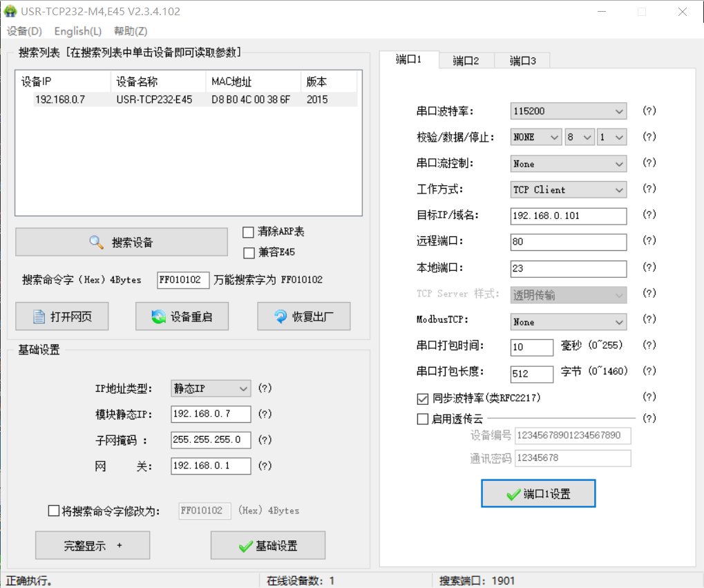Image resolution: width=704 pixels, height=588 pixels.
Task: Open ModbusTCP dropdown
Action: tap(569, 322)
